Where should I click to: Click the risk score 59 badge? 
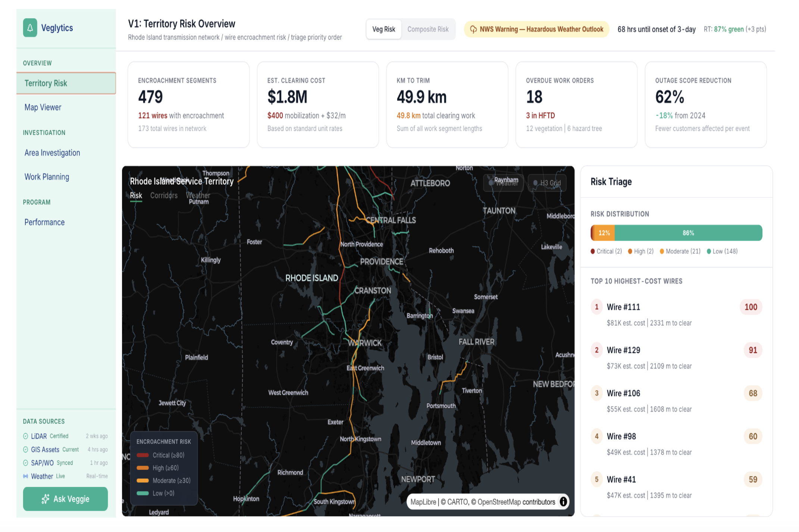click(x=753, y=479)
